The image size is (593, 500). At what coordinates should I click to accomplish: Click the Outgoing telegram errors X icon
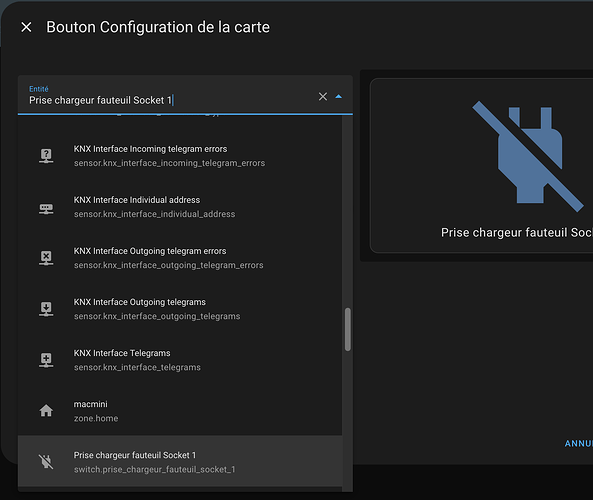point(46,258)
